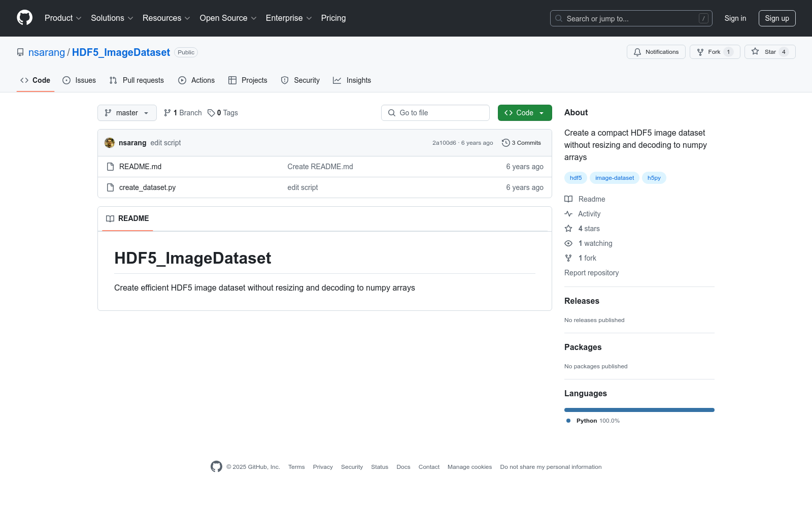Open the Projects tab
Screen dimensions: 812x508
(248, 80)
